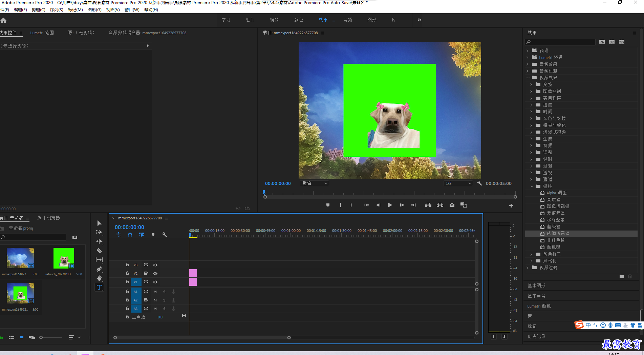The width and height of the screenshot is (644, 355).
Task: Click Add Marker in program monitor
Action: pyautogui.click(x=328, y=205)
